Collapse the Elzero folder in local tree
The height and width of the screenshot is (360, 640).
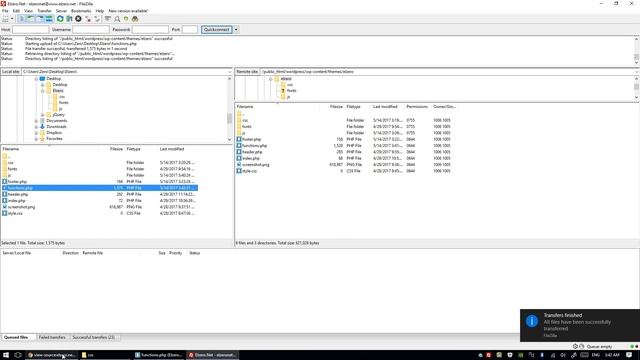pyautogui.click(x=42, y=91)
